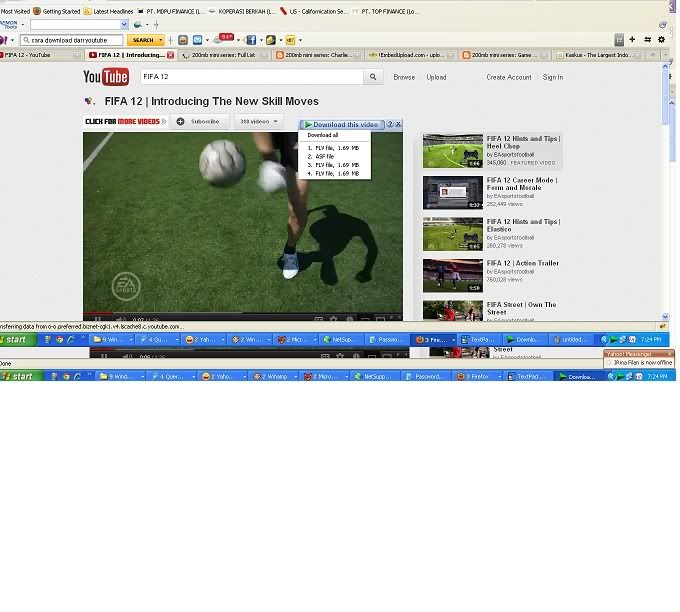Click the channel icon beside the video title
The height and width of the screenshot is (612, 680).
pos(89,101)
